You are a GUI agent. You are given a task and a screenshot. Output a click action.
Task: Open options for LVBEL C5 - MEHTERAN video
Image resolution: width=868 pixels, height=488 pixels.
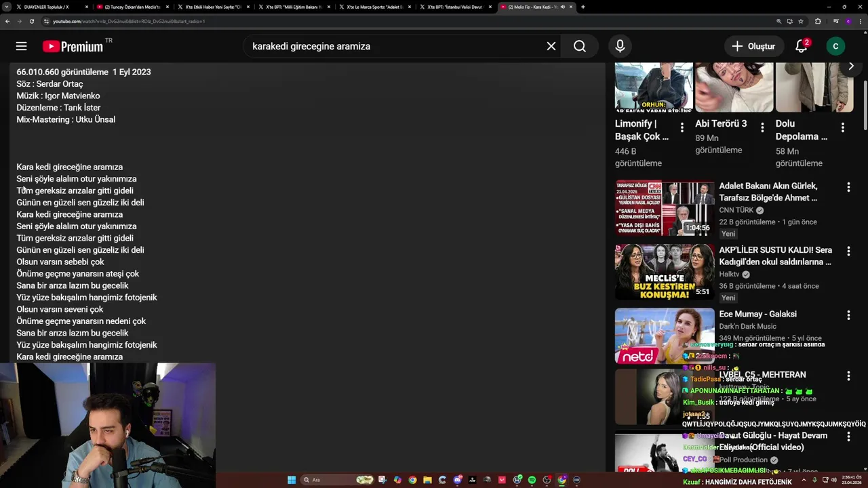848,375
